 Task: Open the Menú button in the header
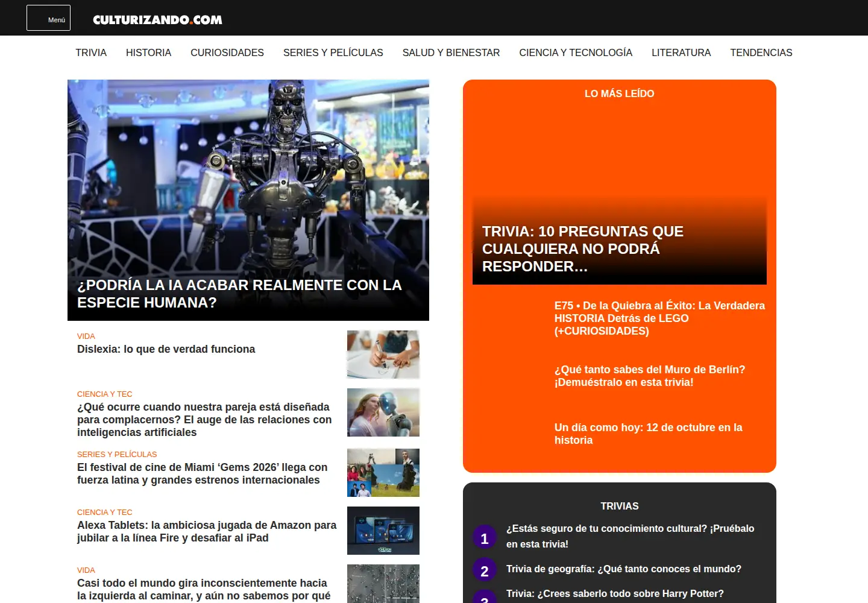point(48,18)
